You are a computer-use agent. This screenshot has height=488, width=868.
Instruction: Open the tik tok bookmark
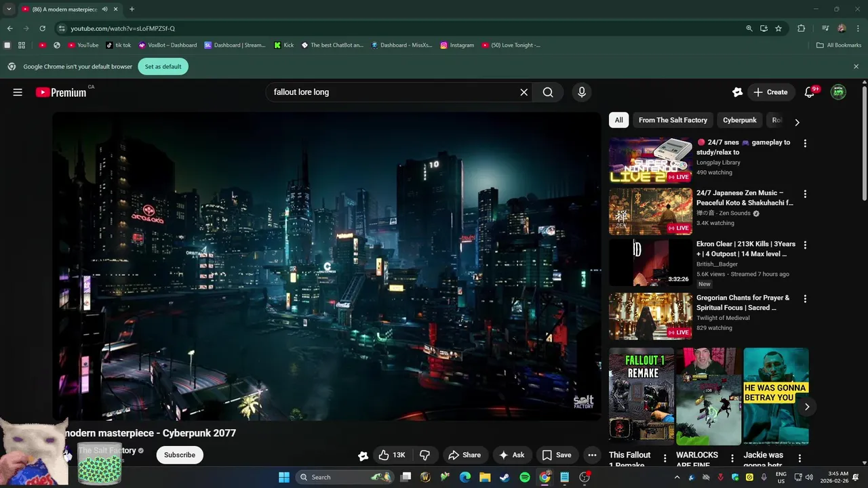(x=118, y=45)
